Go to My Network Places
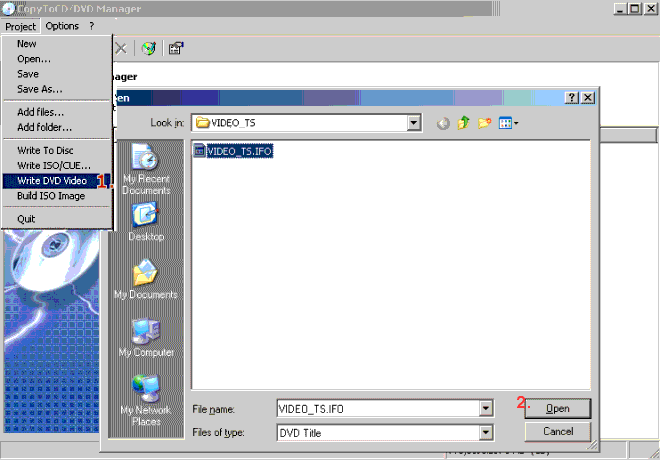Screen dimensions: 660x460 click(146, 400)
